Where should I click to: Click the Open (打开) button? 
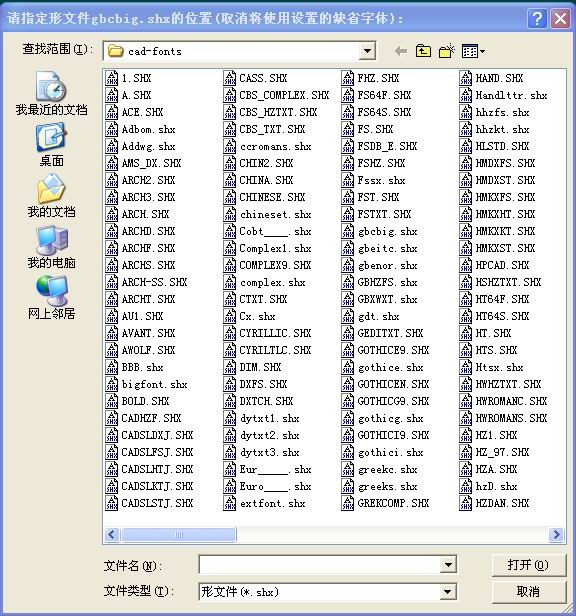point(528,565)
